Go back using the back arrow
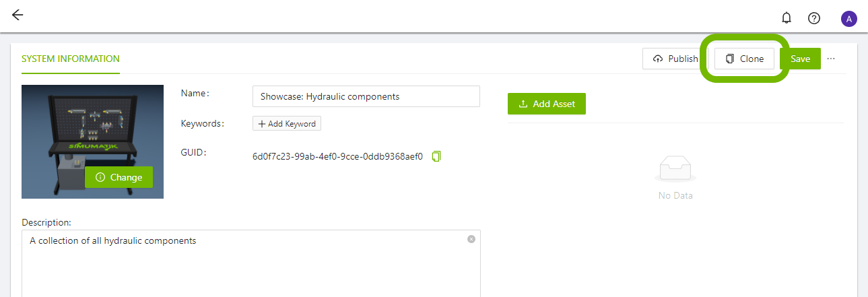 coord(18,15)
